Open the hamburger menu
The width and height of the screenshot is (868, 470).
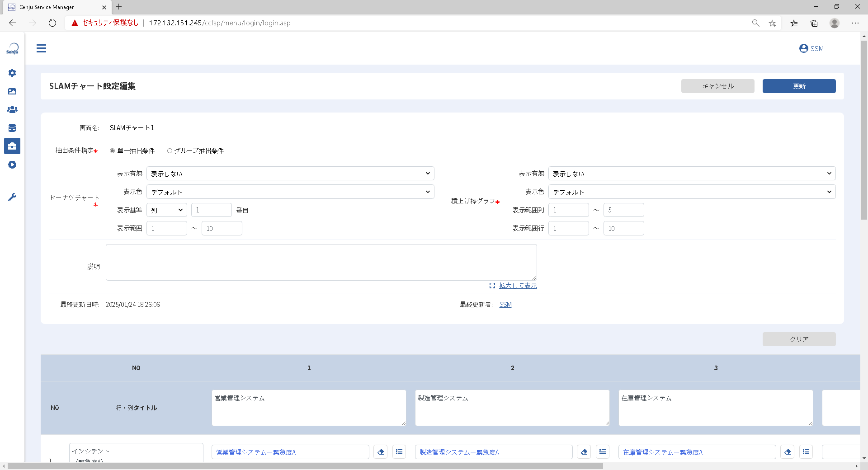coord(41,48)
